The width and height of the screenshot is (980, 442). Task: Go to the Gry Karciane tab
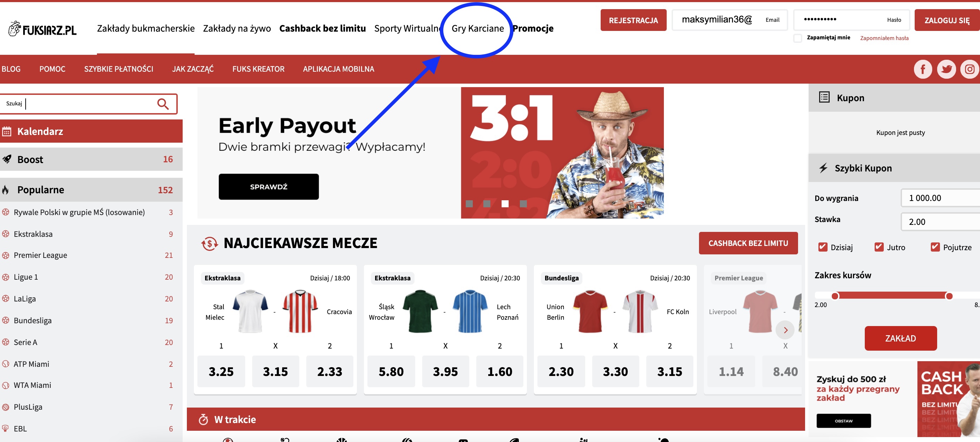coord(477,28)
